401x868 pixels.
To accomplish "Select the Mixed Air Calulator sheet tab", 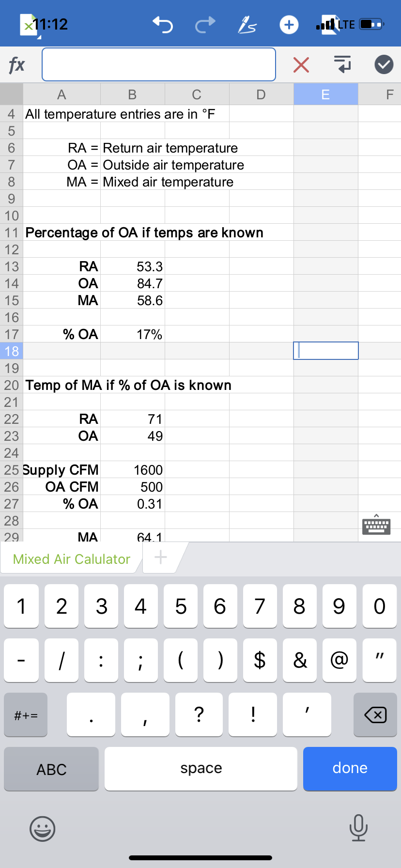I will coord(72,559).
